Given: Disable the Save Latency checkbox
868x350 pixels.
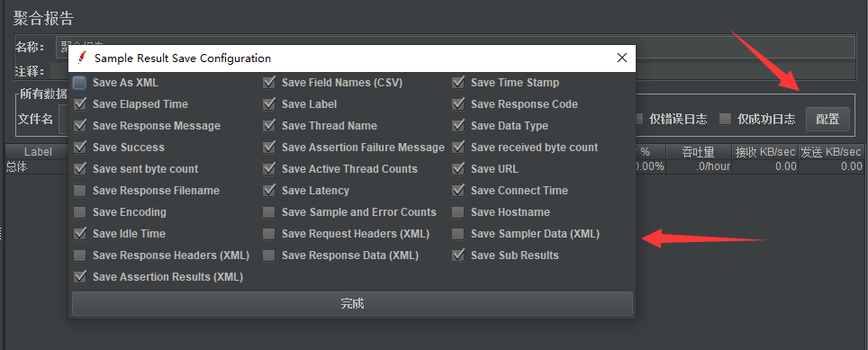Looking at the screenshot, I should pyautogui.click(x=269, y=191).
